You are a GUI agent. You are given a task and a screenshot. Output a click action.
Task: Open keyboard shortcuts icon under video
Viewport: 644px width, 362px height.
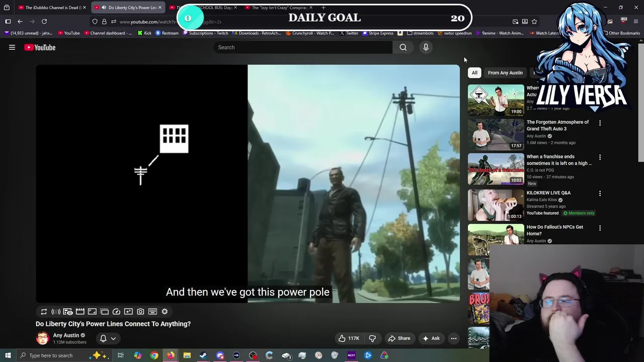click(x=152, y=312)
